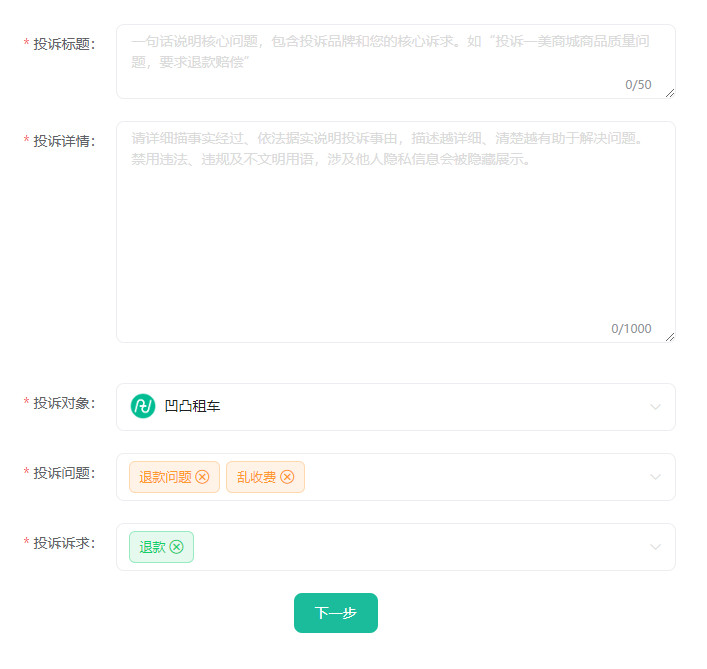Remove the 退款 tag from 投诉诉求
707x669 pixels.
[177, 547]
